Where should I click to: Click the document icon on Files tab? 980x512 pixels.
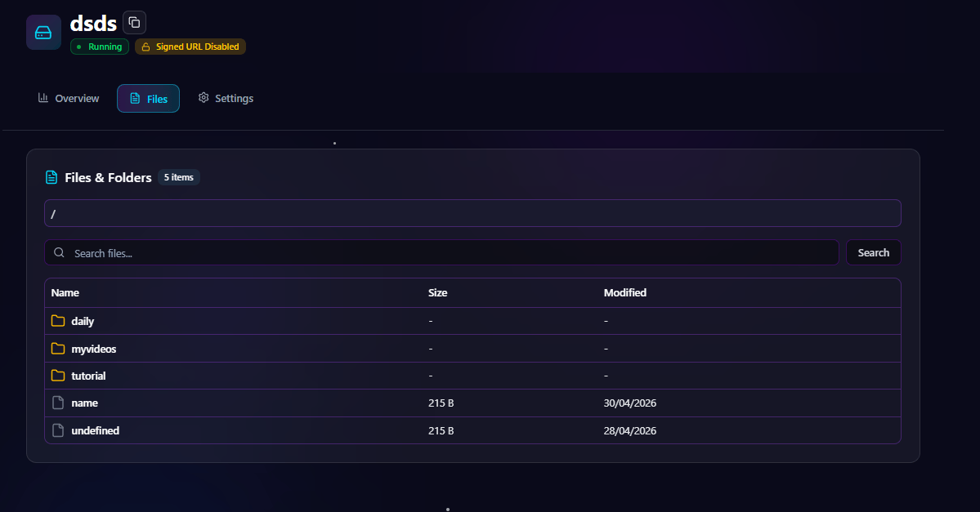point(135,98)
